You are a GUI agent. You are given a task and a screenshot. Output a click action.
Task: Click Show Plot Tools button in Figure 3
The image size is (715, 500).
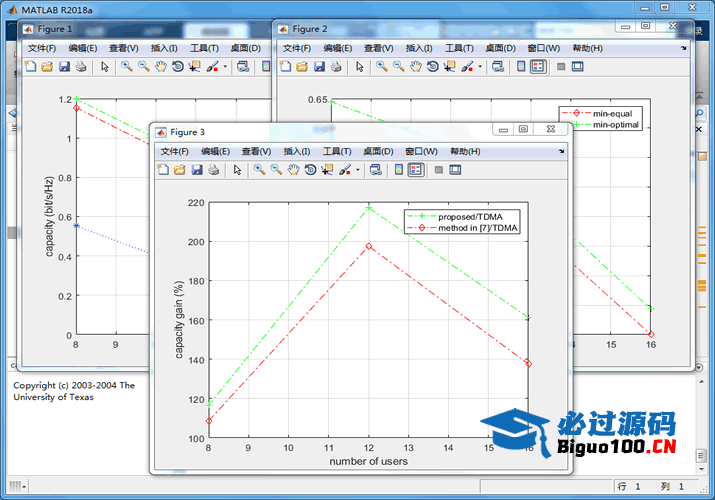[456, 170]
